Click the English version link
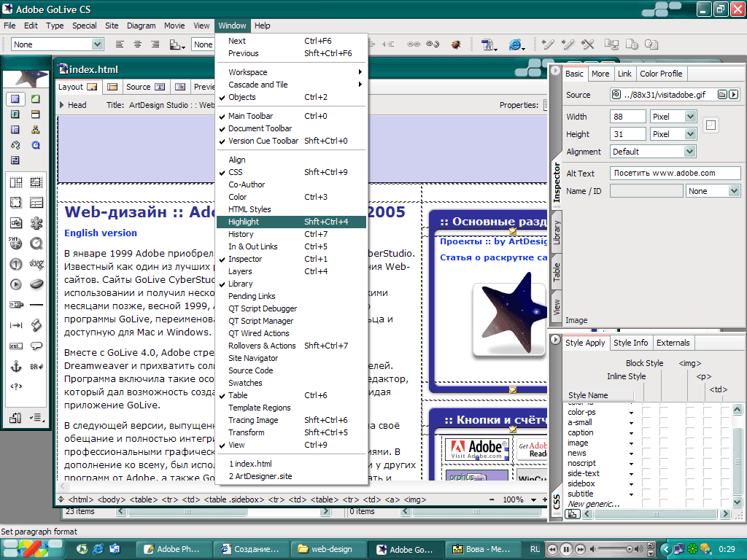The image size is (747, 560). point(101,233)
